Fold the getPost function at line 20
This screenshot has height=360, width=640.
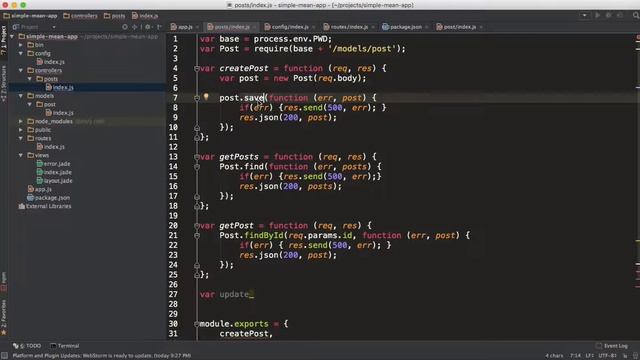click(197, 226)
